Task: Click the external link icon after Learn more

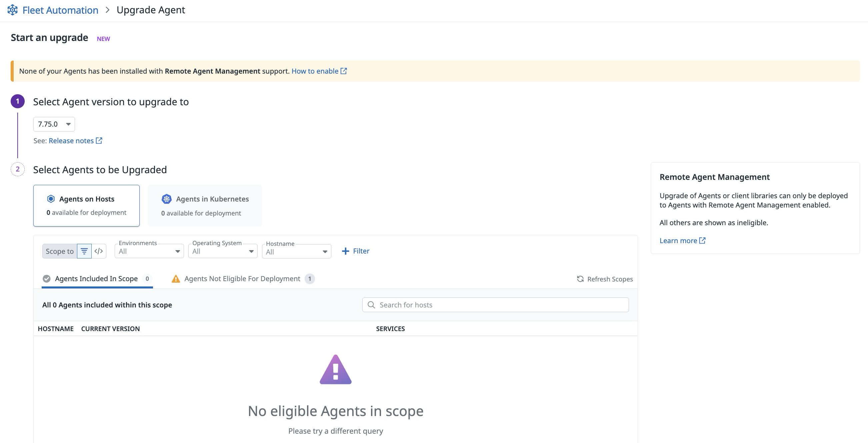Action: [703, 240]
